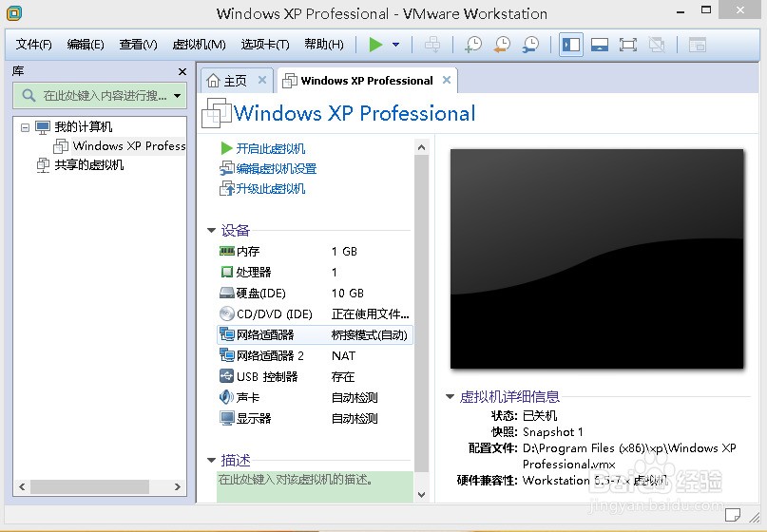This screenshot has height=532, width=767.
Task: Click the 10 GB hard disk value
Action: click(x=347, y=293)
